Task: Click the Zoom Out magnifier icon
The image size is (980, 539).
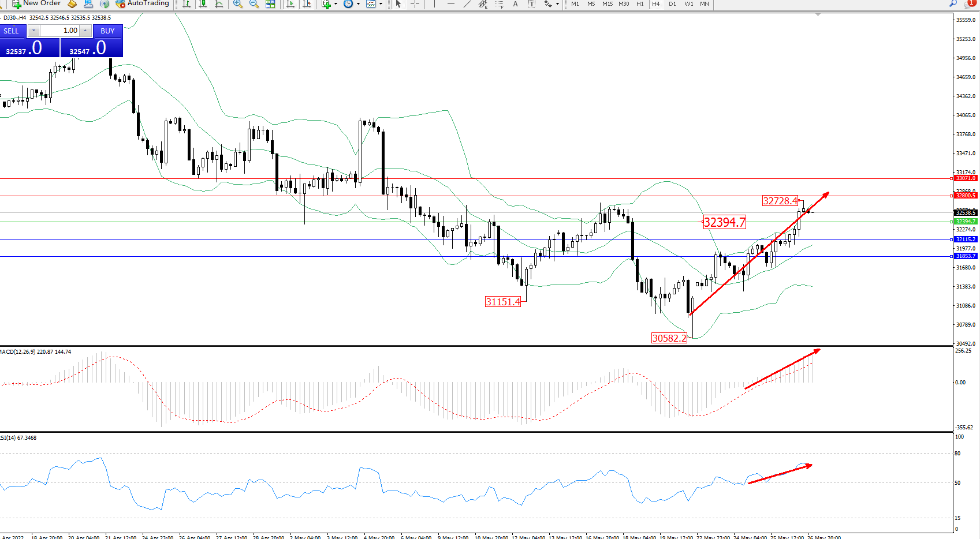Action: click(254, 4)
